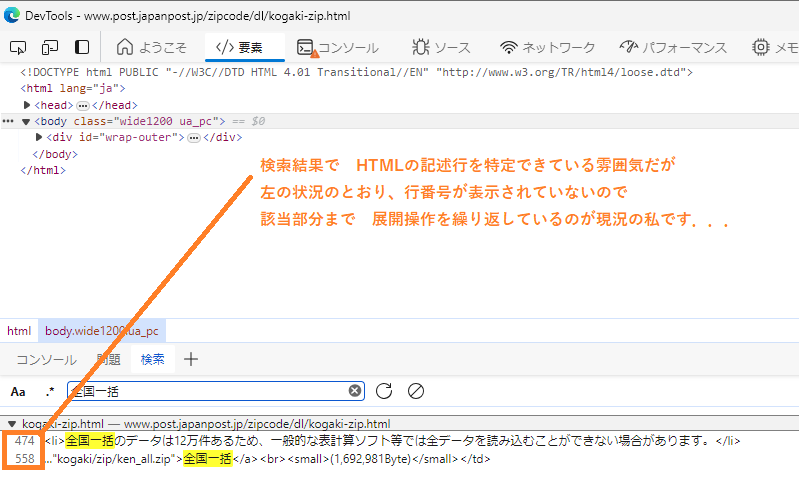The width and height of the screenshot is (799, 491).
Task: Collapse kogaki-zip.html search results group
Action: tap(12, 424)
